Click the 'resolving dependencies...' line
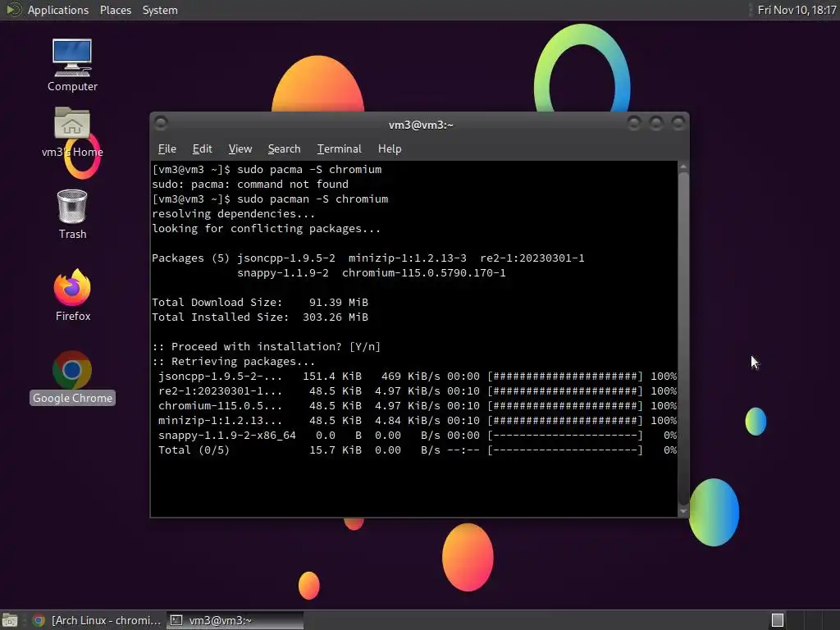 point(233,214)
